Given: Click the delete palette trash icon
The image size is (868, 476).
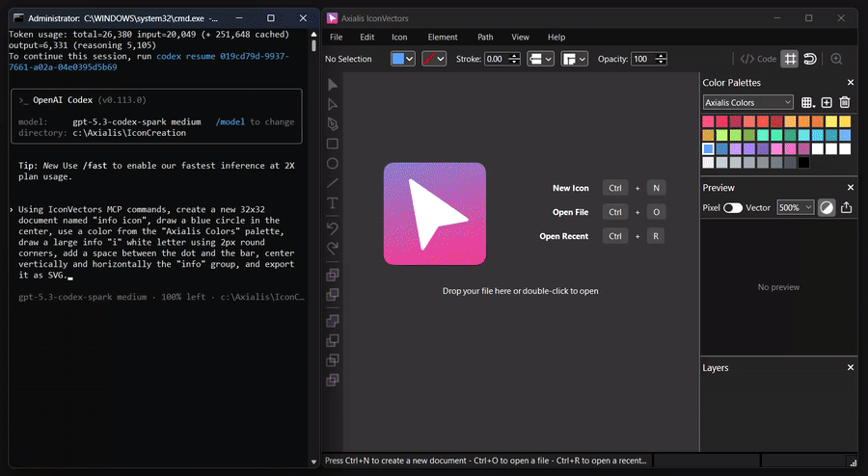Looking at the screenshot, I should click(845, 102).
